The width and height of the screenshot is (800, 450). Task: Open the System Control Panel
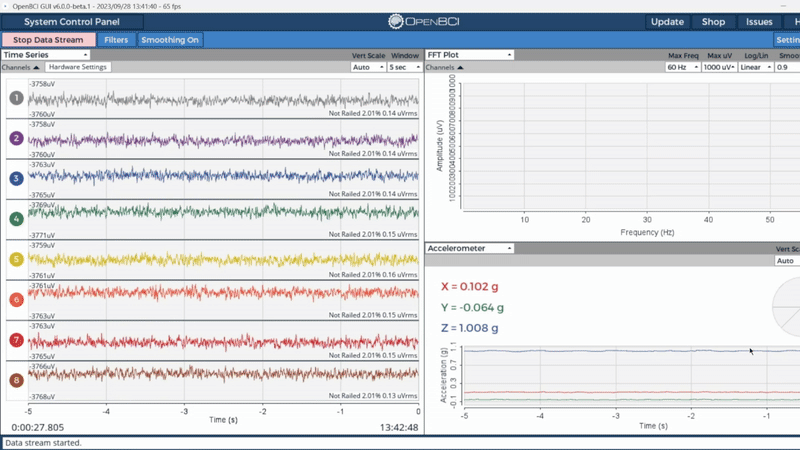click(x=71, y=21)
